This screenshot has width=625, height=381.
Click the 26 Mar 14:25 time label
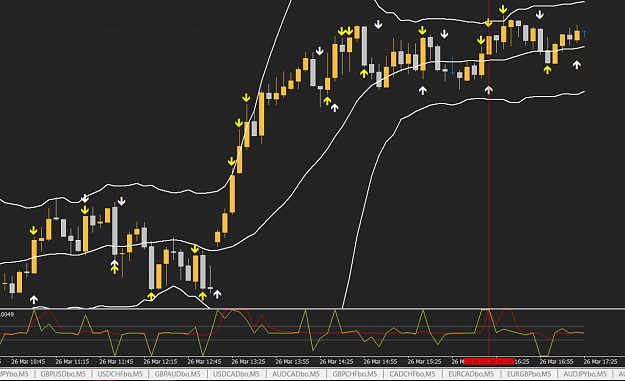(x=336, y=362)
